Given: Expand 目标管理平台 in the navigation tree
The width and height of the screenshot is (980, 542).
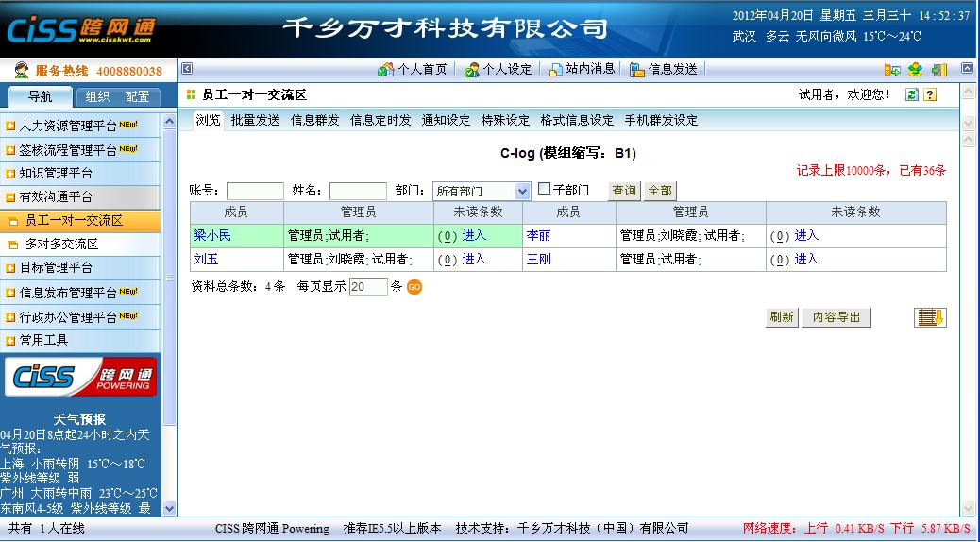Looking at the screenshot, I should point(10,269).
